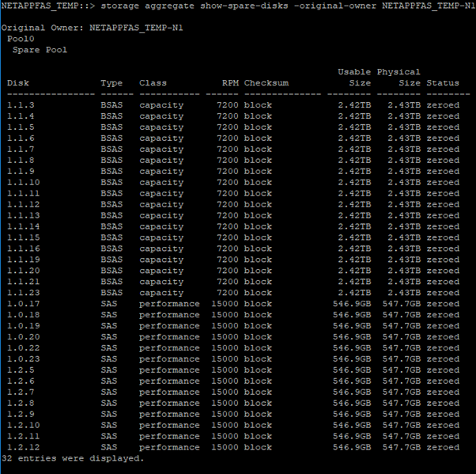Screen dimensions: 476x474
Task: Select disk name 1.1.19
Action: [24, 260]
